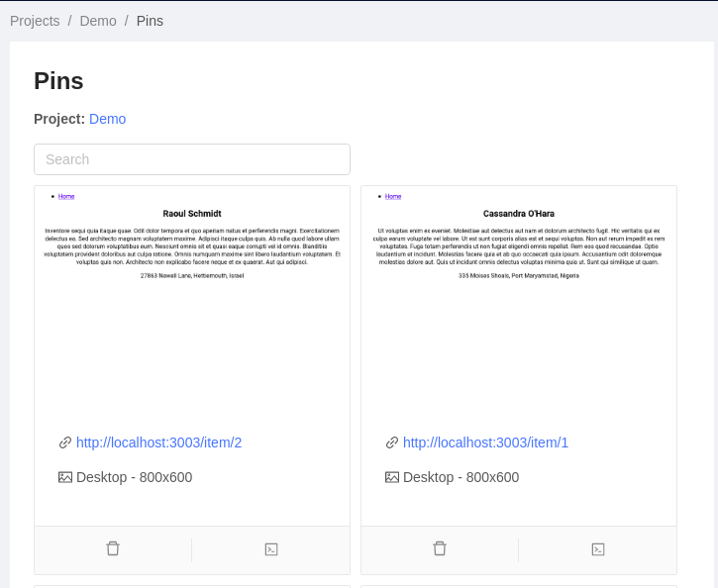Click the chain link icon beside item/2 URL
Screen dimensions: 718x588
pyautogui.click(x=65, y=442)
